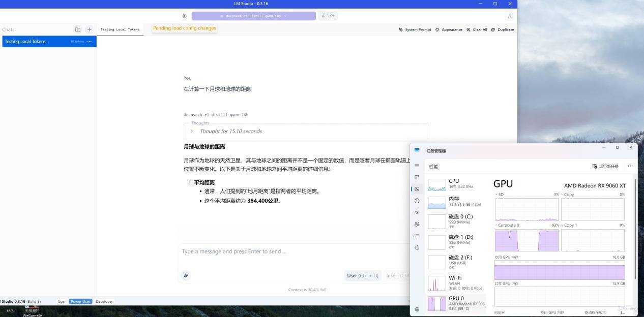The width and height of the screenshot is (644, 317).
Task: Click the new folder icon in Chats
Action: 77,30
